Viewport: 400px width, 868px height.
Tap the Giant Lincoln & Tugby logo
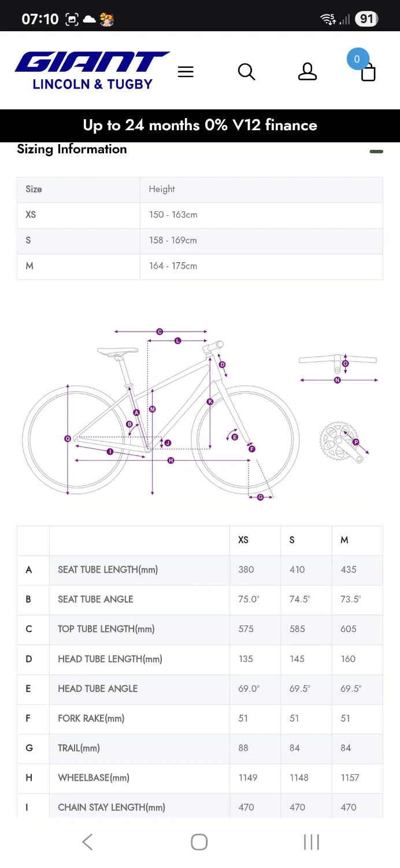coord(92,71)
